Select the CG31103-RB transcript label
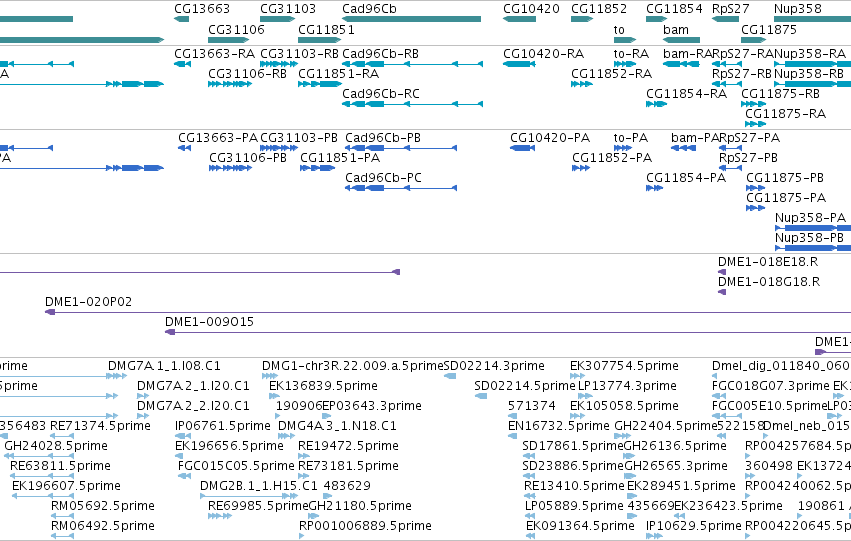851x541 pixels. click(300, 54)
